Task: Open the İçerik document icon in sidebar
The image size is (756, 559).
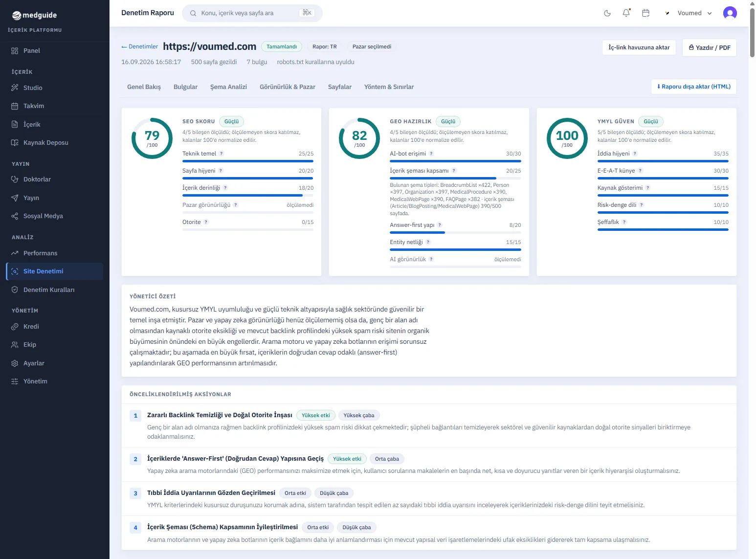Action: (15, 124)
